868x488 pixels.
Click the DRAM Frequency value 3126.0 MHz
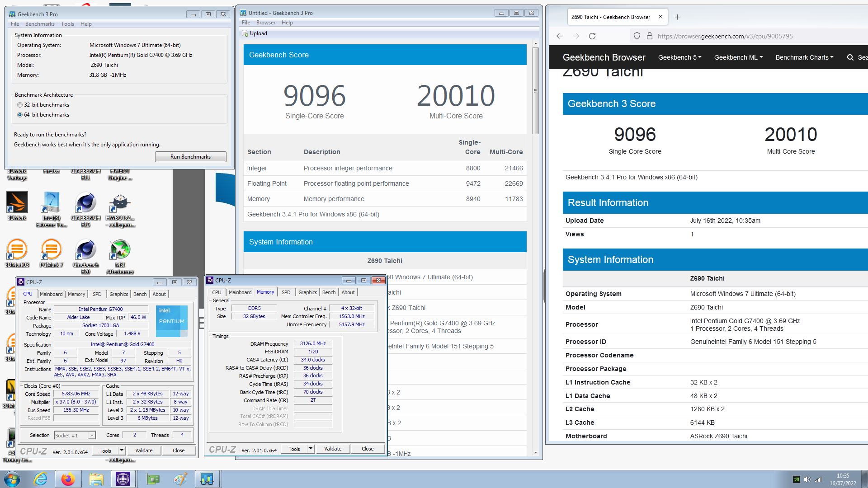pos(313,343)
